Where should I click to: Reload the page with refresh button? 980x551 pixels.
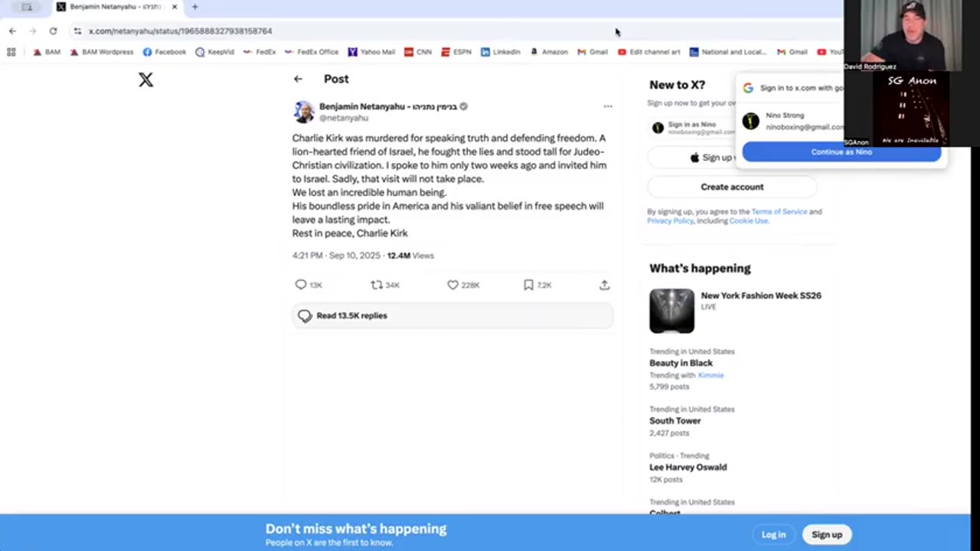(x=53, y=31)
